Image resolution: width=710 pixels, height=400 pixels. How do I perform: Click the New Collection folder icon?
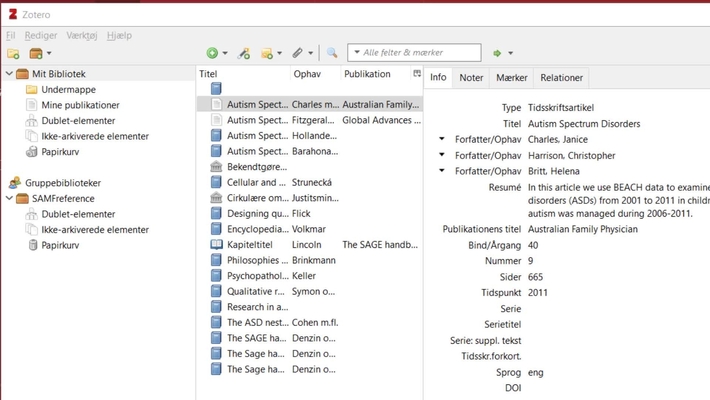tap(13, 53)
